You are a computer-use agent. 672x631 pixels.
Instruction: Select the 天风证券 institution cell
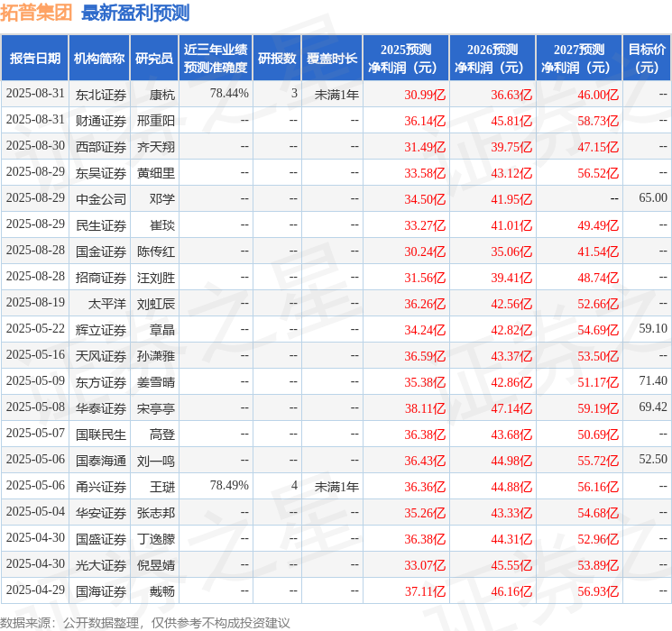101,356
